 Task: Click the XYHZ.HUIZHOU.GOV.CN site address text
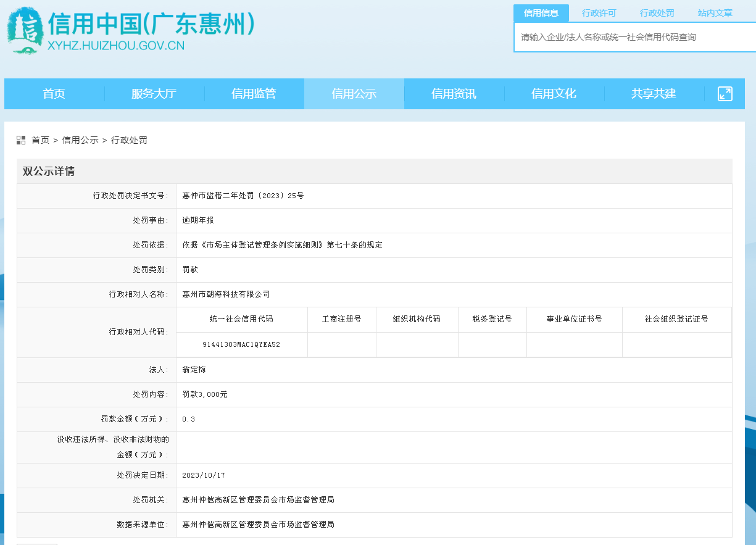(x=116, y=46)
